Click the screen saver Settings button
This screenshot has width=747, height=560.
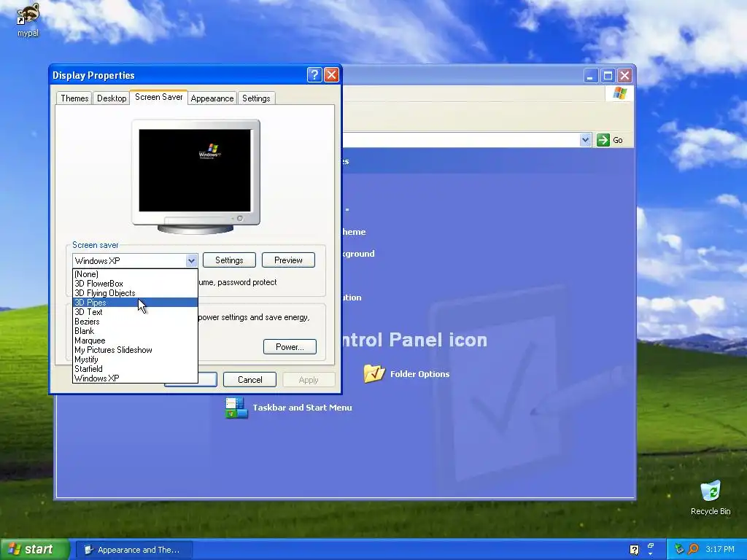coord(229,260)
